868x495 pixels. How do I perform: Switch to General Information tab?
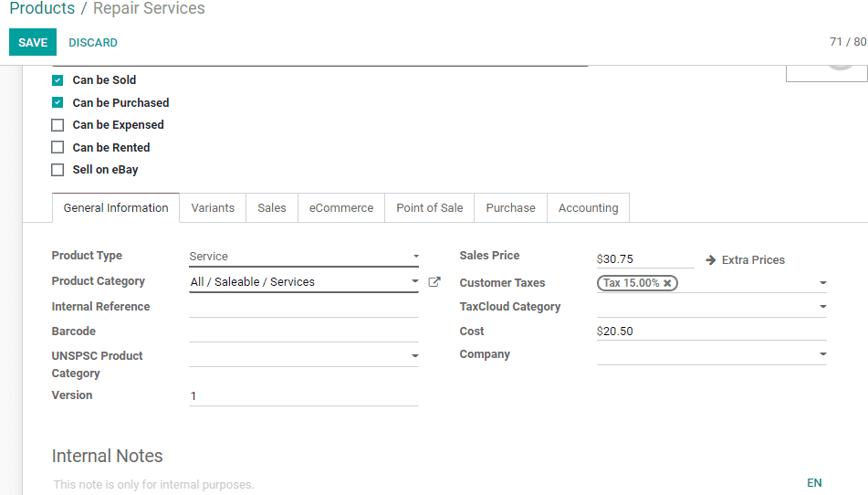click(x=116, y=207)
